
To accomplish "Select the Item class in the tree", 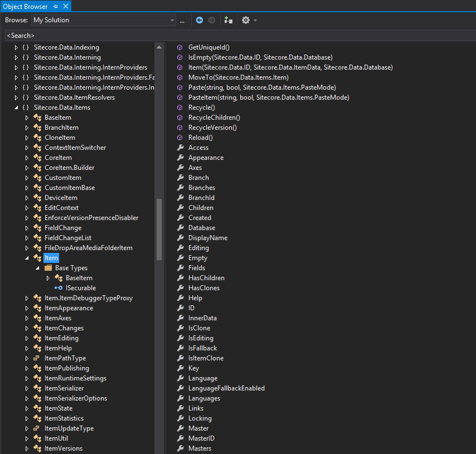I will coord(51,258).
